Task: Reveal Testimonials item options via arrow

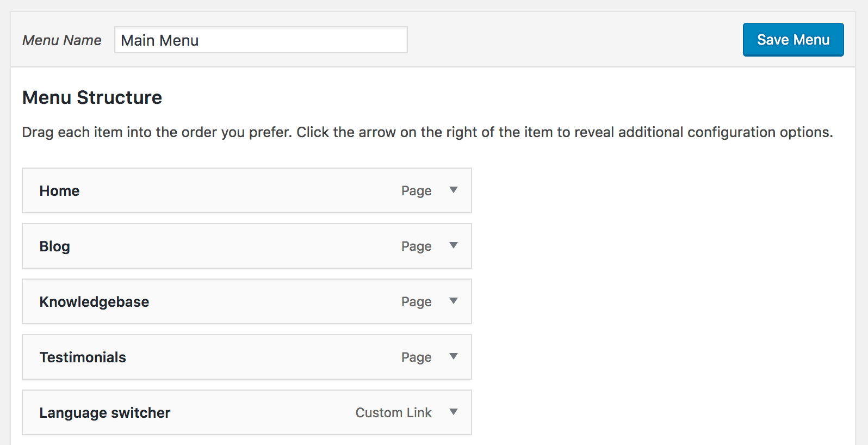Action: click(453, 356)
